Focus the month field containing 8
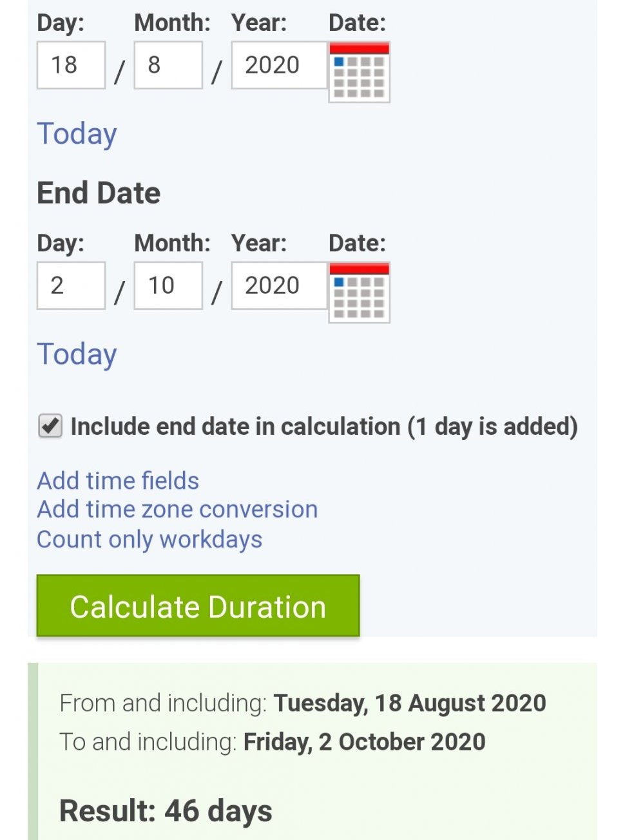 click(168, 65)
